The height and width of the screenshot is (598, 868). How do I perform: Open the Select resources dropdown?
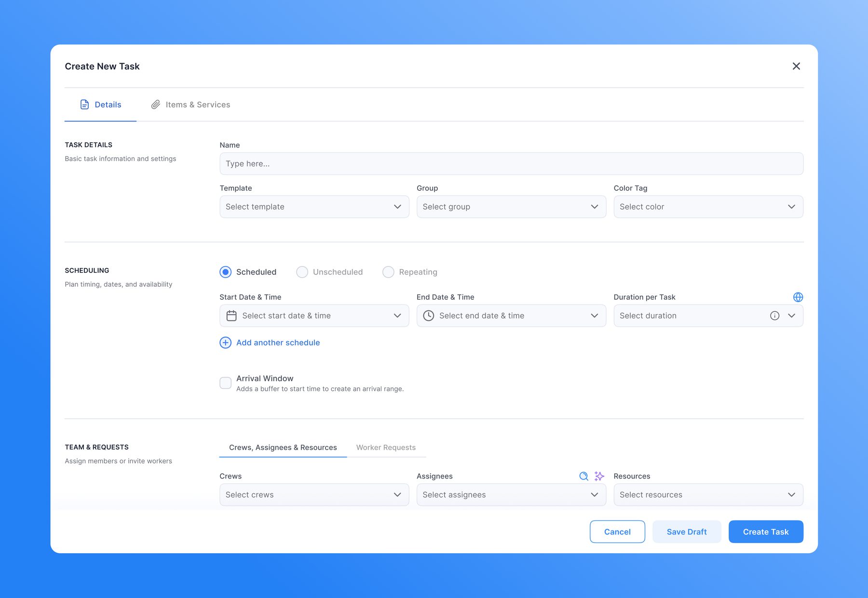pyautogui.click(x=708, y=495)
